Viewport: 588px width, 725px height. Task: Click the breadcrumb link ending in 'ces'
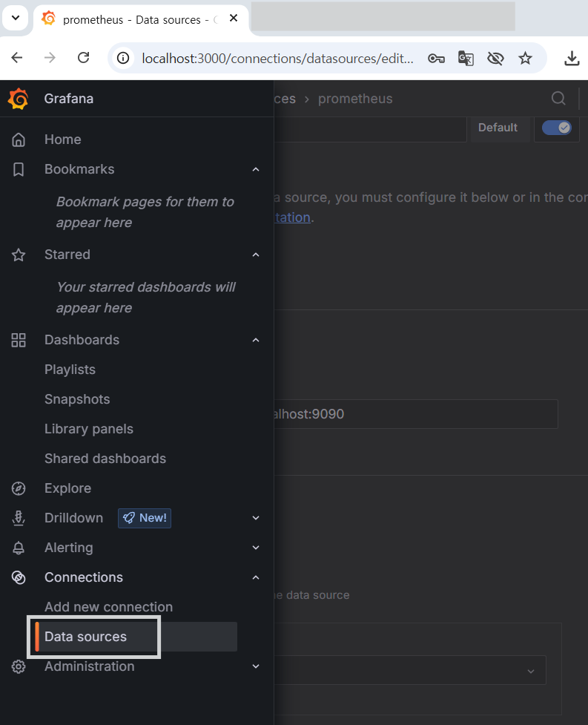tap(285, 99)
